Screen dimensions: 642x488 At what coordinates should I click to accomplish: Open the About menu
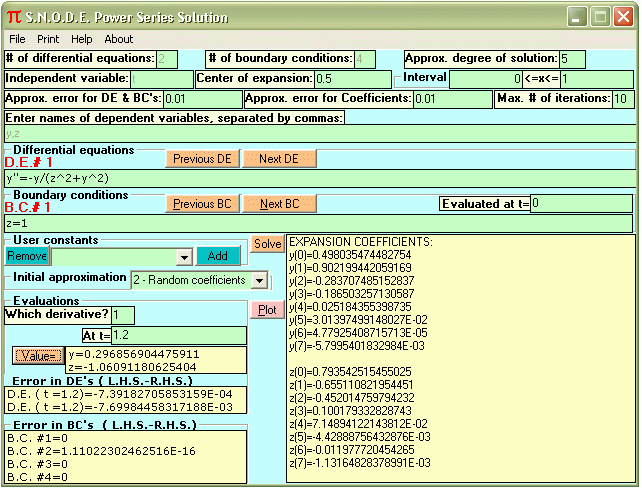click(x=118, y=39)
